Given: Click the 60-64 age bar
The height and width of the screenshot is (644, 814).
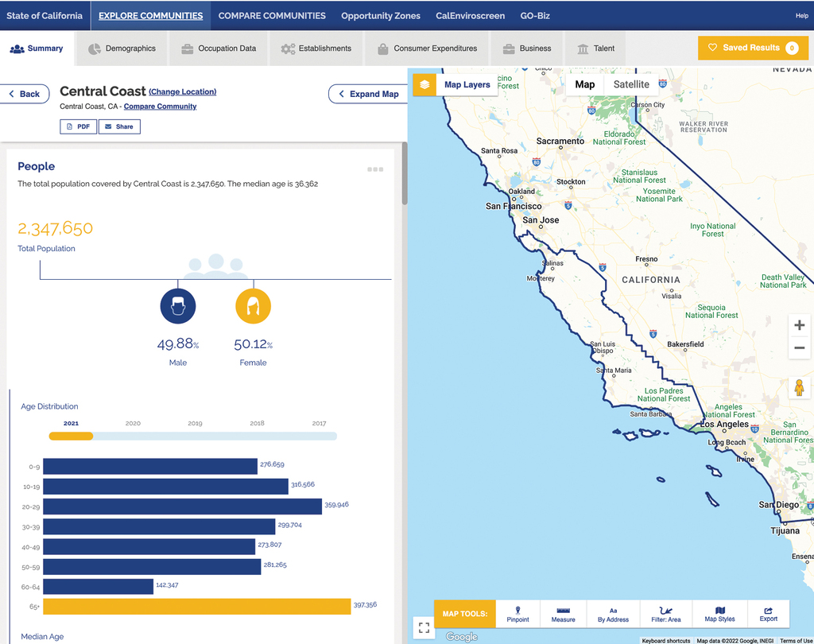Looking at the screenshot, I should pos(98,586).
